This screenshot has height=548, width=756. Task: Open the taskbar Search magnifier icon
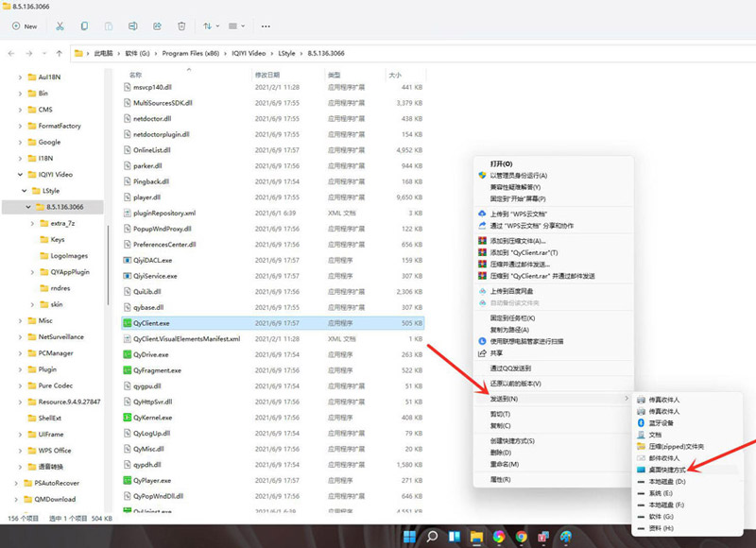tap(432, 537)
